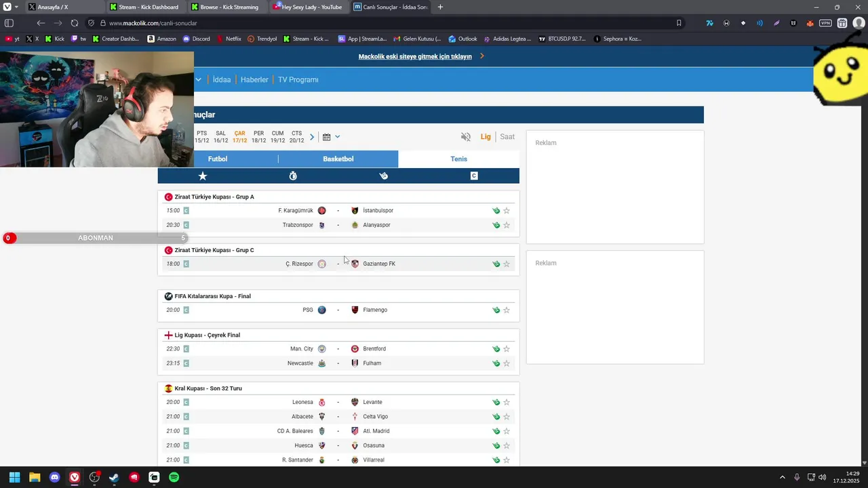This screenshot has width=868, height=488.
Task: Toggle the browser sidebar panel icon
Action: click(x=9, y=23)
